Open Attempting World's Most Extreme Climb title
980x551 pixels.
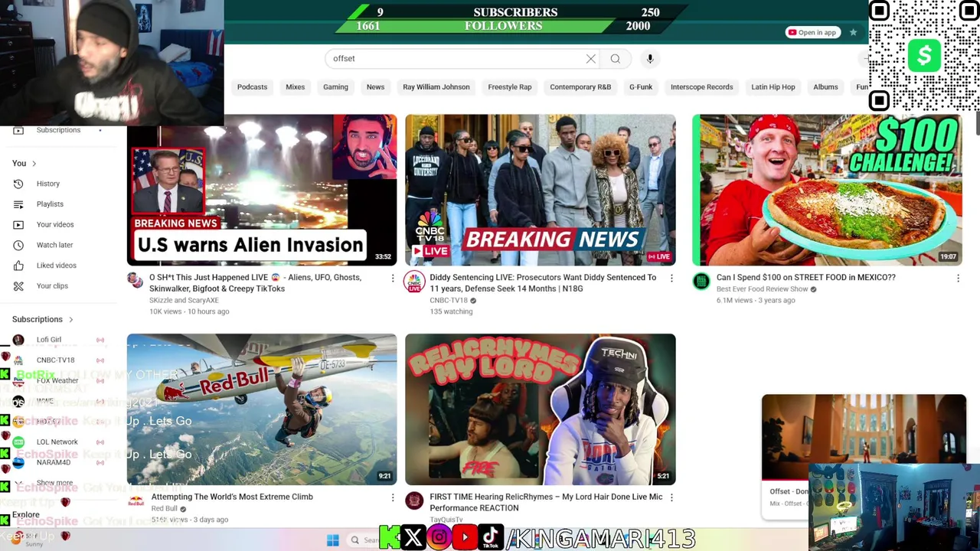tap(232, 497)
